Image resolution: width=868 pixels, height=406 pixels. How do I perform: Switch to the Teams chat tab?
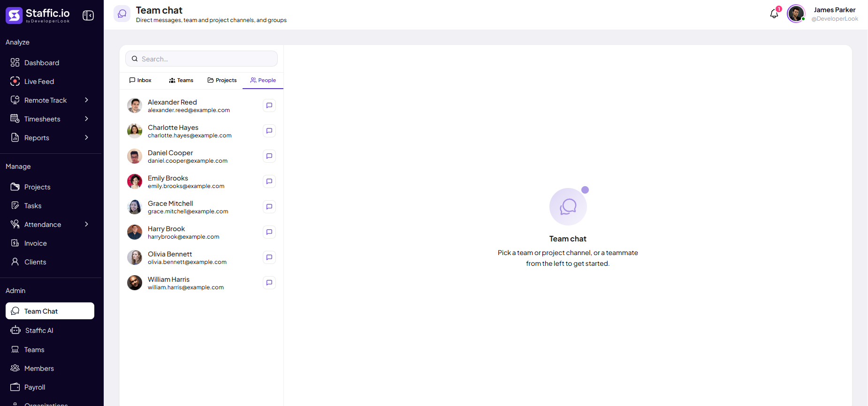[181, 80]
